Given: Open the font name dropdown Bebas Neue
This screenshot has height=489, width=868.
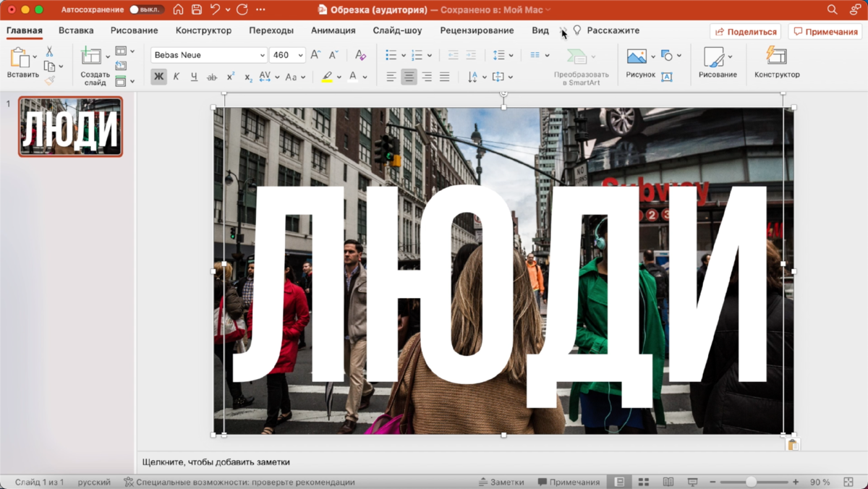Looking at the screenshot, I should [262, 56].
